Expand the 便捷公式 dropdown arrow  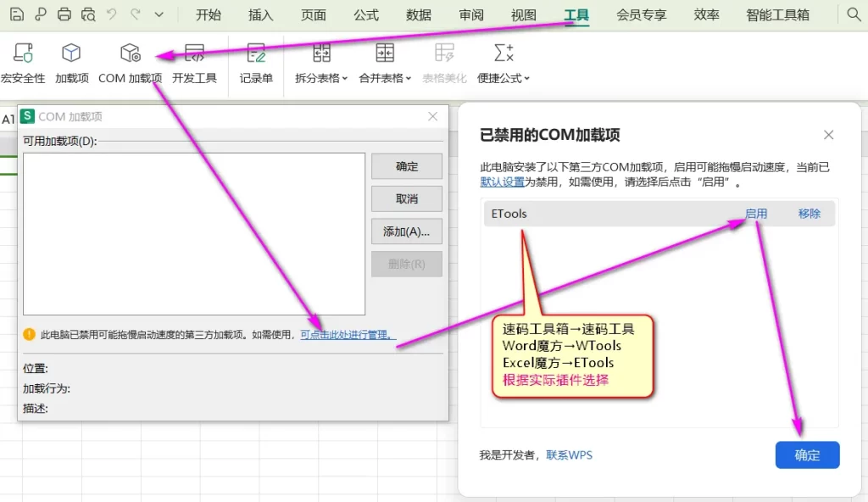(x=527, y=79)
